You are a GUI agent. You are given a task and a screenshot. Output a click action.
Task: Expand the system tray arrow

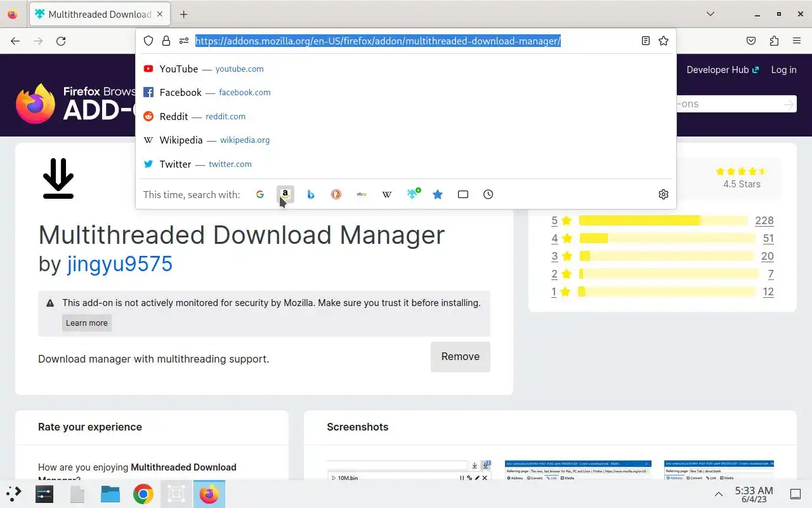pos(719,494)
